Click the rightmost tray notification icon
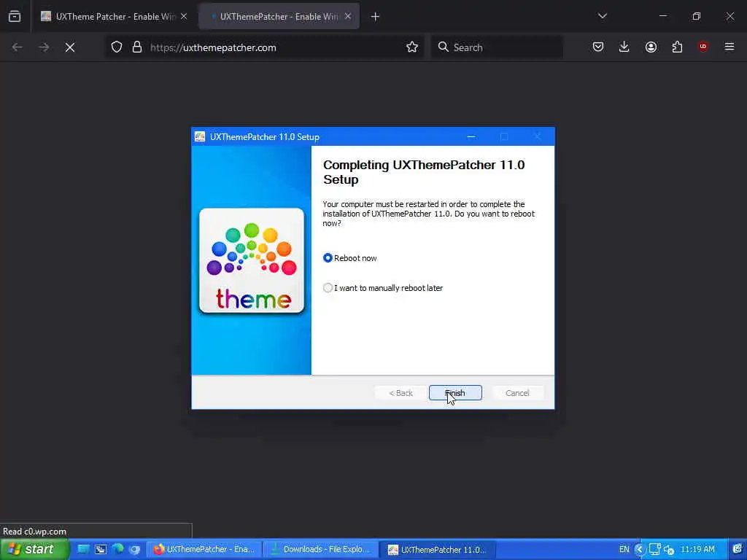 tap(738, 550)
